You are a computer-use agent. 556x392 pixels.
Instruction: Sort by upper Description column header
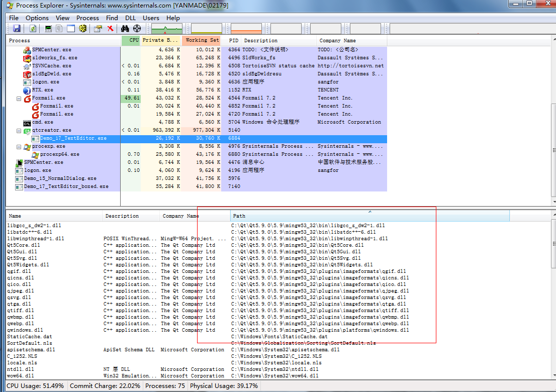pos(279,40)
